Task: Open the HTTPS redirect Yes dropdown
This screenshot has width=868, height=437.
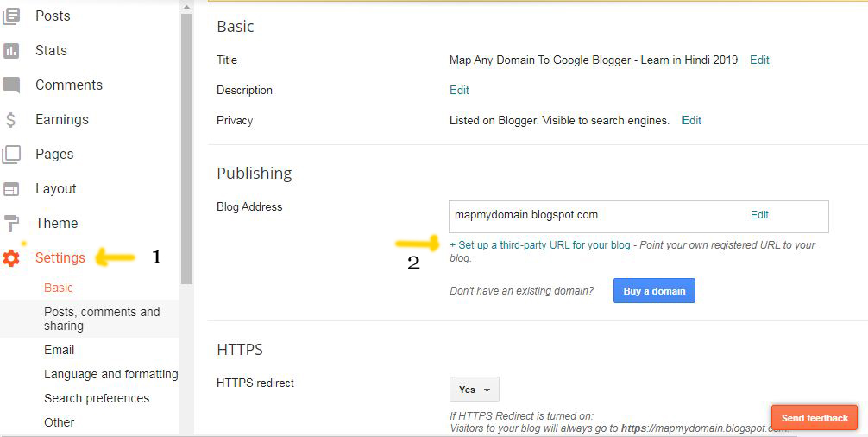Action: 475,389
